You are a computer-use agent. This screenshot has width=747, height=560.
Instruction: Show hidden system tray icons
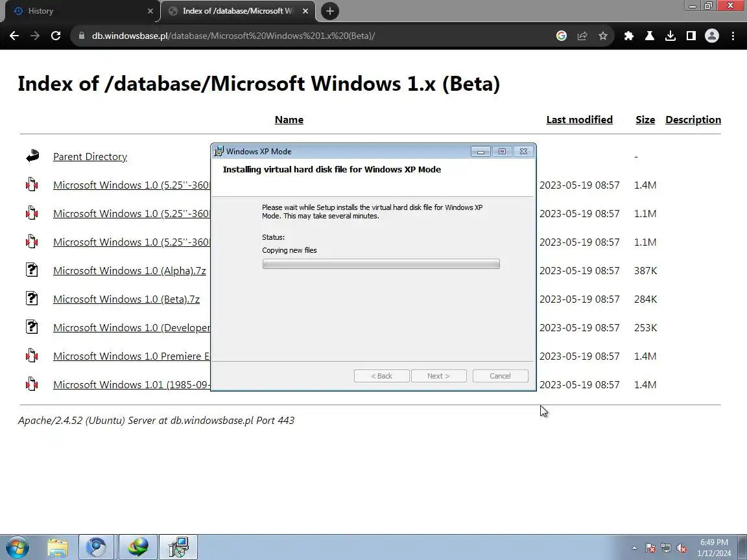point(634,548)
